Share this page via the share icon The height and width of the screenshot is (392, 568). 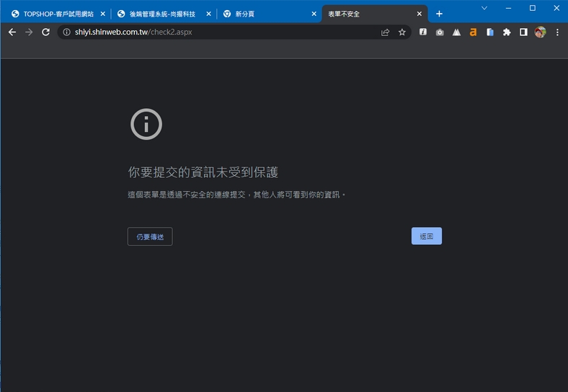(386, 32)
